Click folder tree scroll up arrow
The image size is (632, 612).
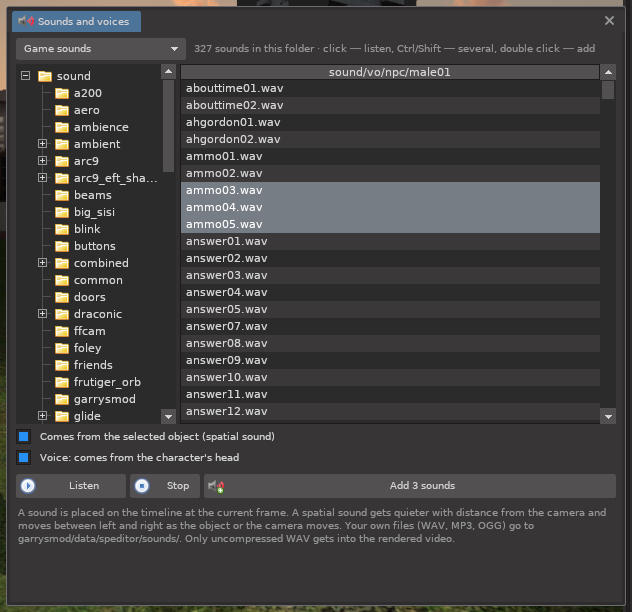pos(168,72)
